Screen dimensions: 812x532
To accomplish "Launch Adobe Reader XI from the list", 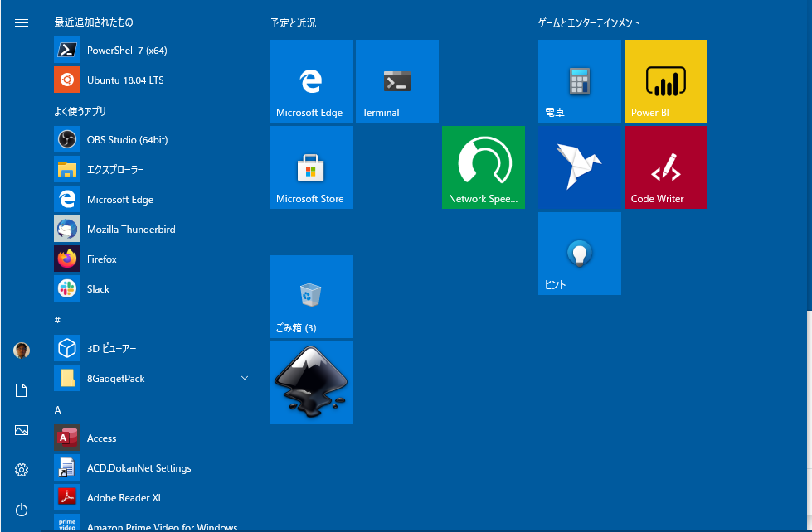I will point(153,498).
